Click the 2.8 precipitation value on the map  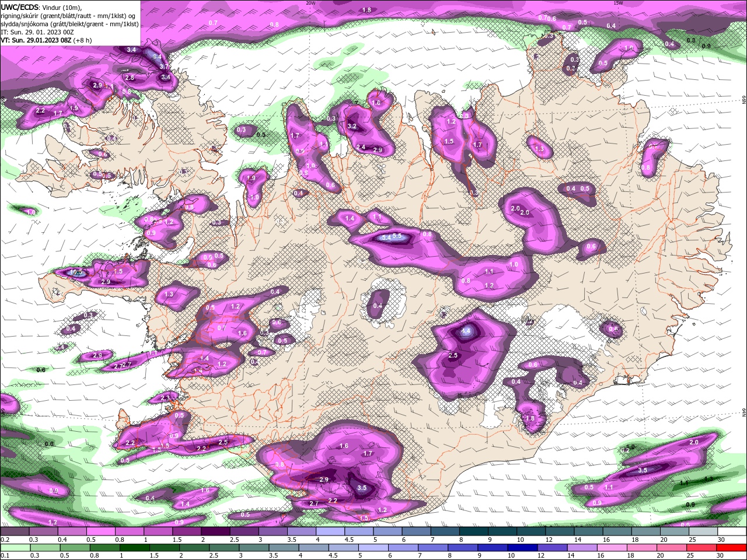[130, 78]
